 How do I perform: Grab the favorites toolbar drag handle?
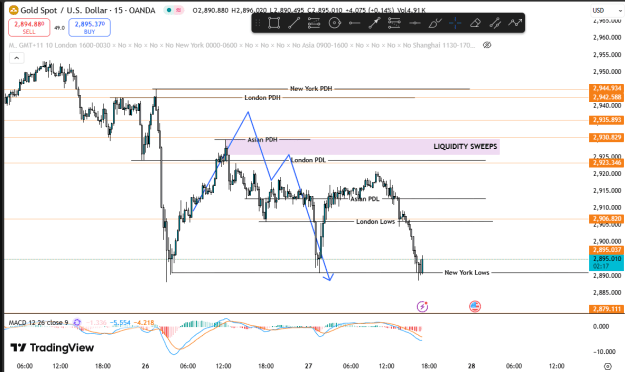coord(258,23)
